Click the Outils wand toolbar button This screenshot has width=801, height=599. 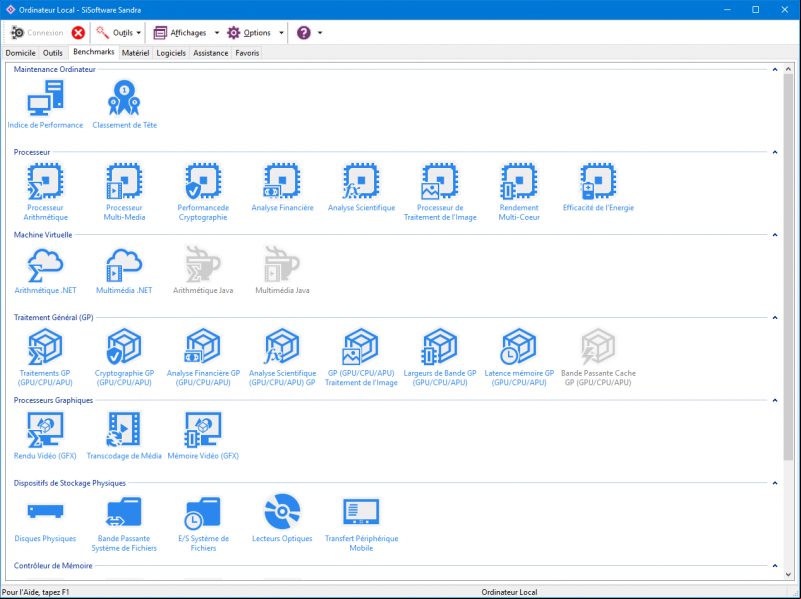click(x=114, y=33)
